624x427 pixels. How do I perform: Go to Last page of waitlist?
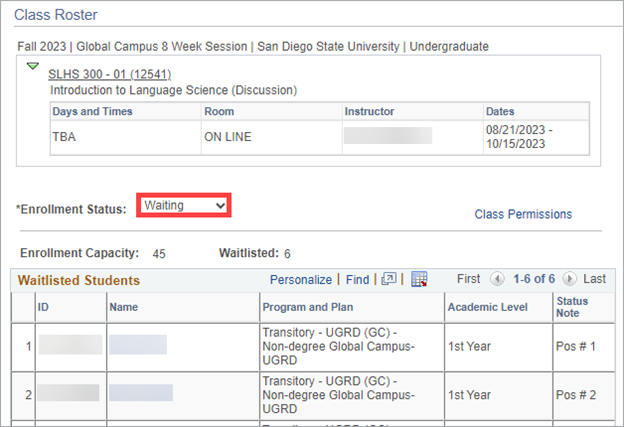595,279
